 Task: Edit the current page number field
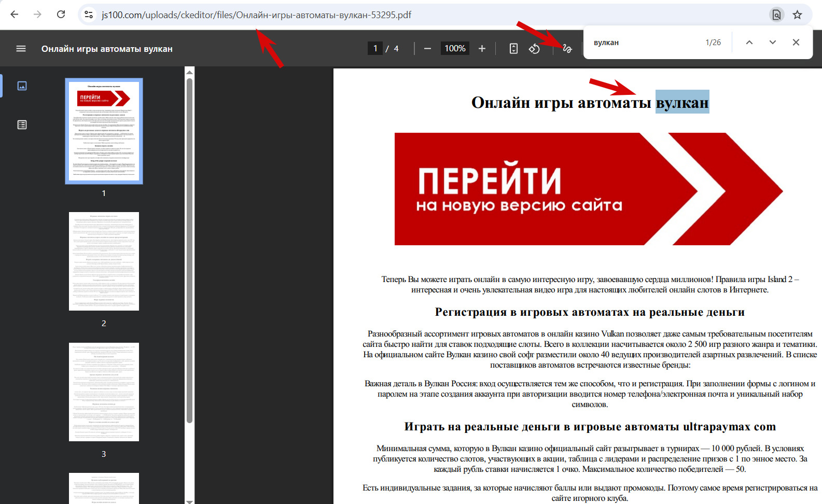click(x=375, y=48)
